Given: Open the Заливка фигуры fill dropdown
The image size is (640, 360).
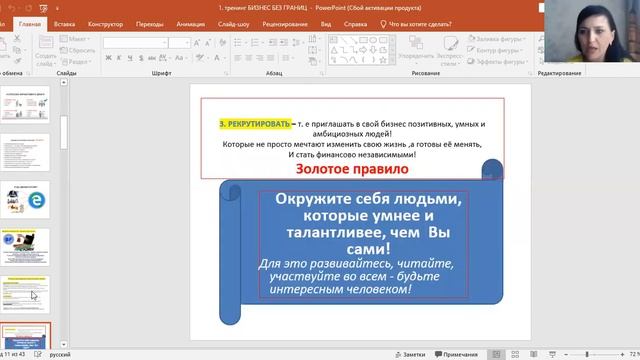Looking at the screenshot, I should (x=497, y=39).
